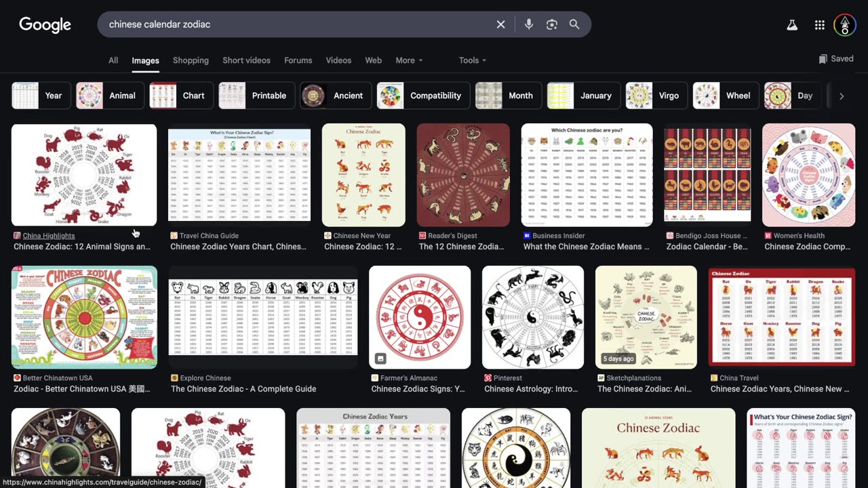Open Chinese Zodiac Signs: Y... title link
This screenshot has height=488, width=868.
418,389
